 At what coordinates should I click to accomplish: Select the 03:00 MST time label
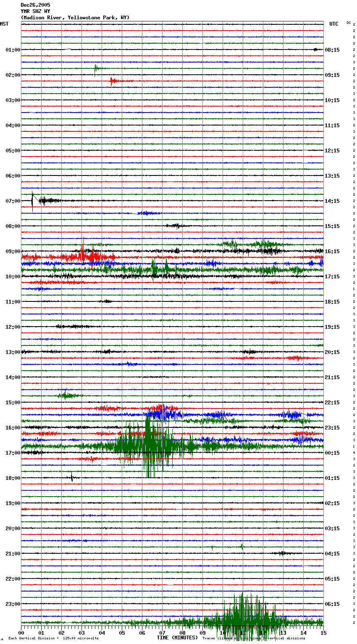(13, 100)
